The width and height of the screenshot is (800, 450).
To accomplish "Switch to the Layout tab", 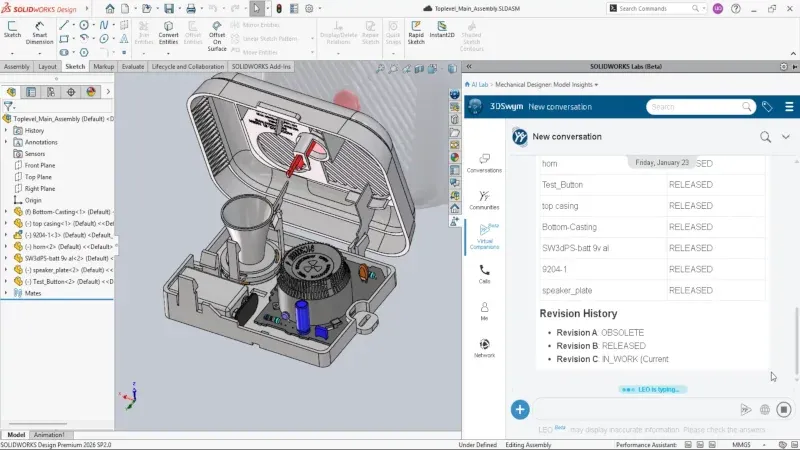I will [47, 66].
